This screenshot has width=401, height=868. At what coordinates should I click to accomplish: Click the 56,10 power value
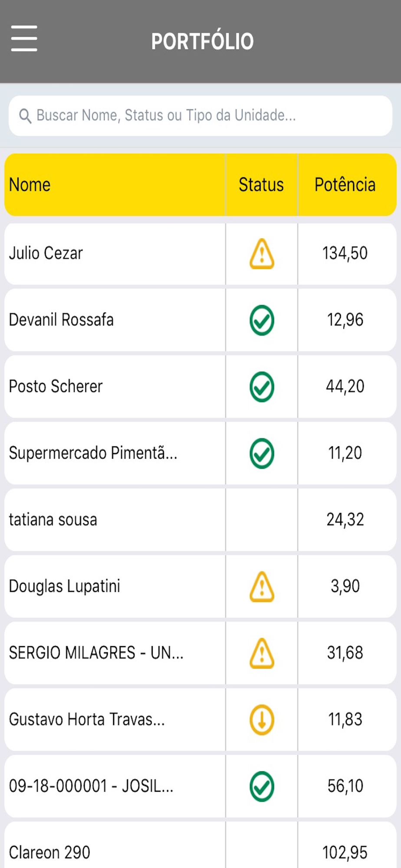345,786
